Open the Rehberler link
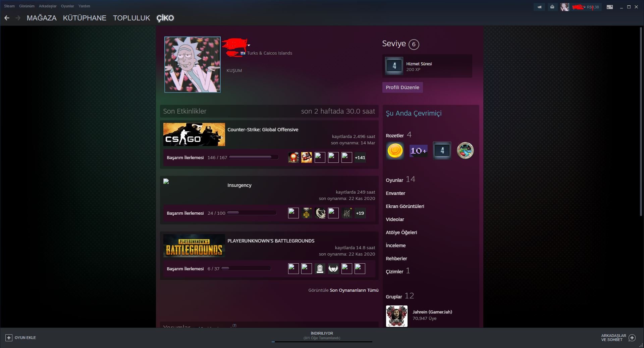Image resolution: width=644 pixels, height=348 pixels. point(396,259)
